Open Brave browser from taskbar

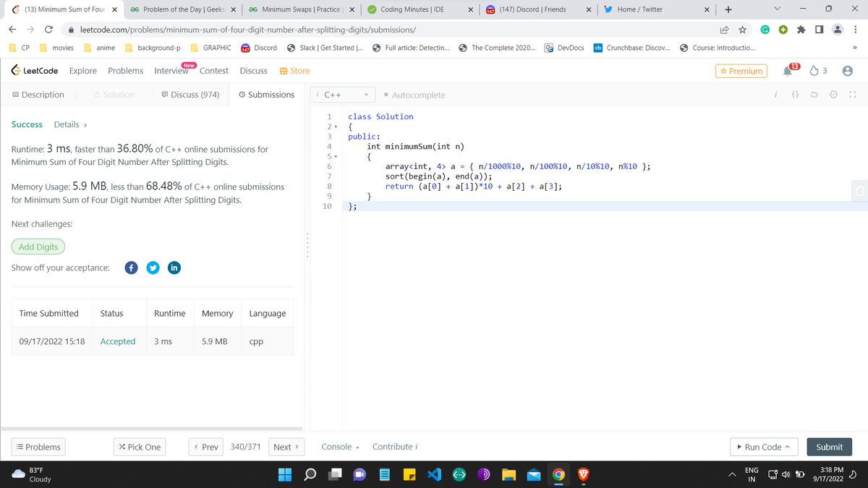click(x=582, y=475)
